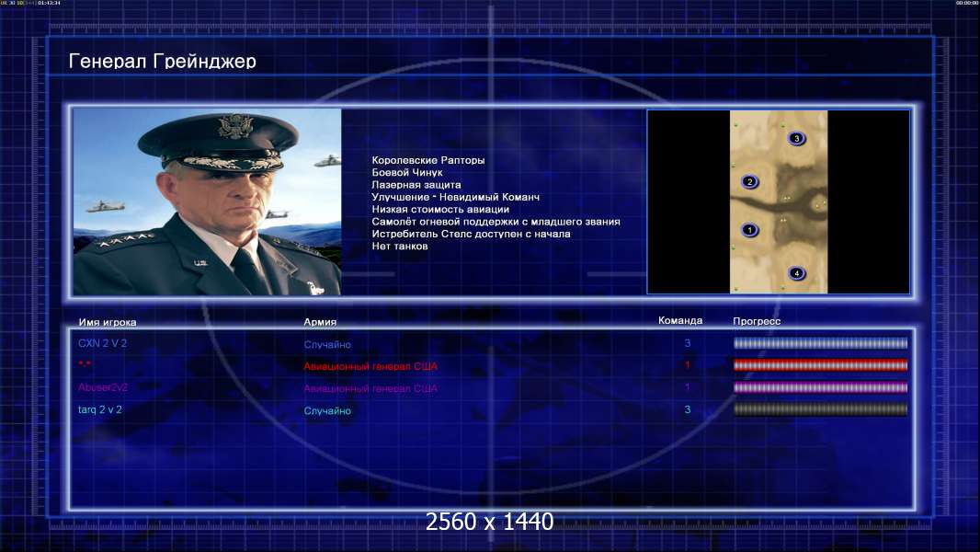Click player name 'Abuser2v2'
This screenshot has height=552, width=980.
[x=102, y=387]
